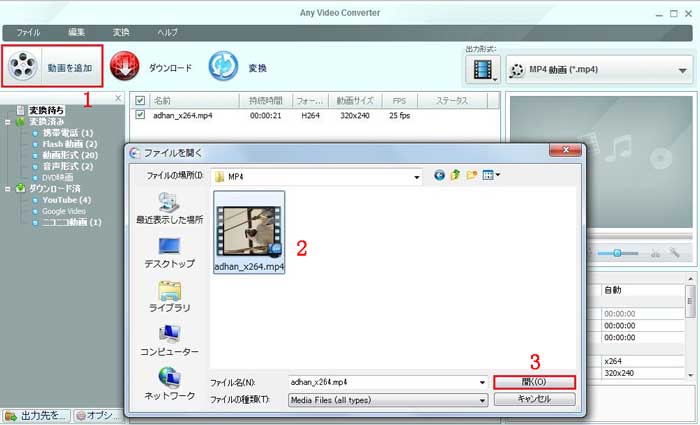The image size is (700, 425).
Task: Open the ファイルの場所 MP4 folder dropdown
Action: (318, 177)
